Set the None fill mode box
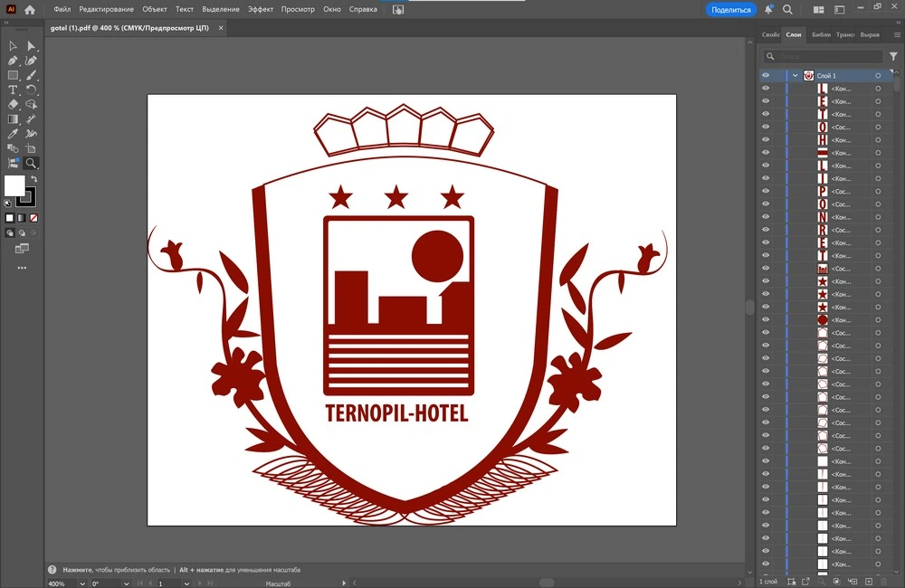The width and height of the screenshot is (905, 588). pos(34,218)
